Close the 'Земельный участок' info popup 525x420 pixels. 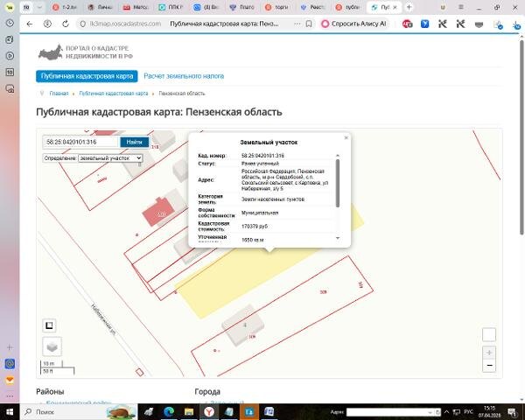pos(346,137)
